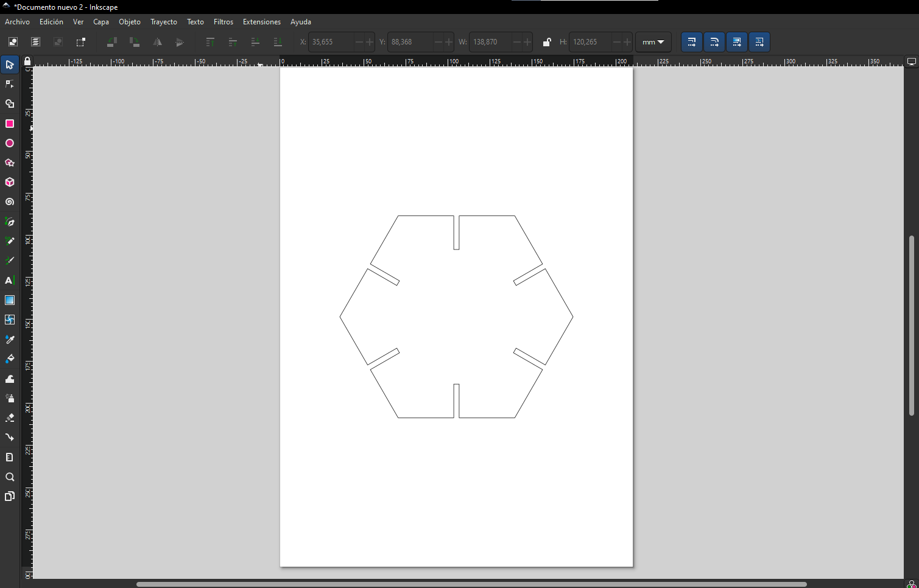Select the Eraser tool
Screen dimensions: 919x588
10,418
